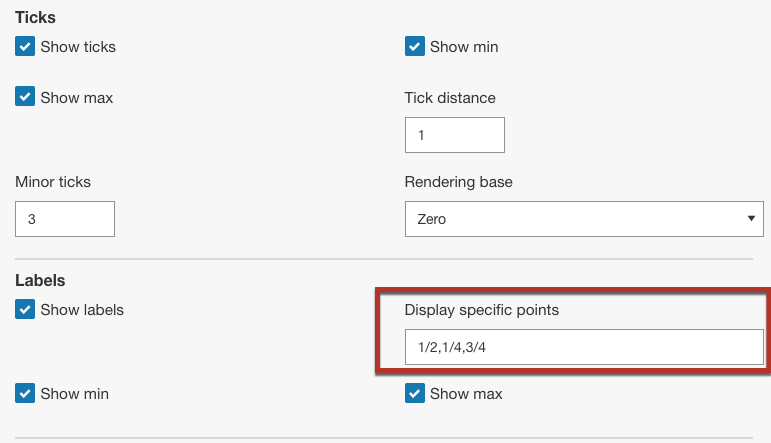Select the 1/2,1/4,3/4 value text

pyautogui.click(x=452, y=348)
